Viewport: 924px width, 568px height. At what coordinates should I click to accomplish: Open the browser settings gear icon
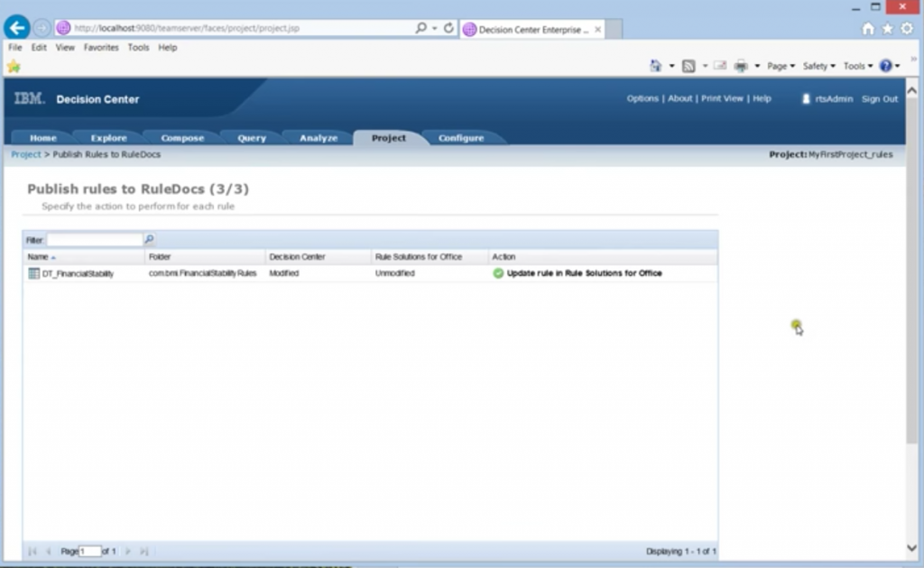907,28
